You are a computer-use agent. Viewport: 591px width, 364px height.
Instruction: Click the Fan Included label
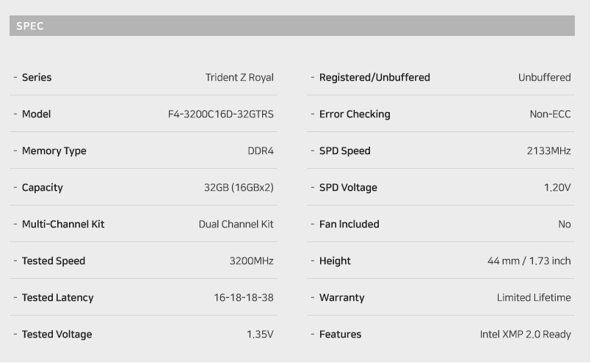point(349,224)
